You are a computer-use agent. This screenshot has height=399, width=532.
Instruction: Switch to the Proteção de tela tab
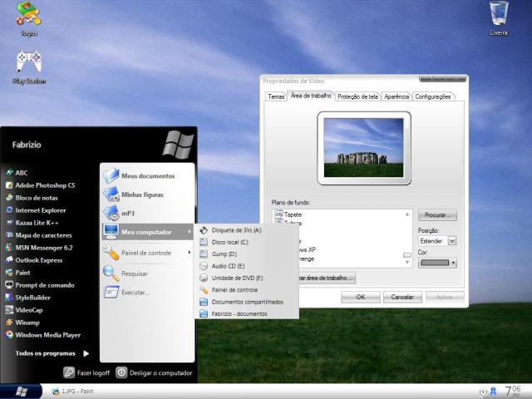357,96
